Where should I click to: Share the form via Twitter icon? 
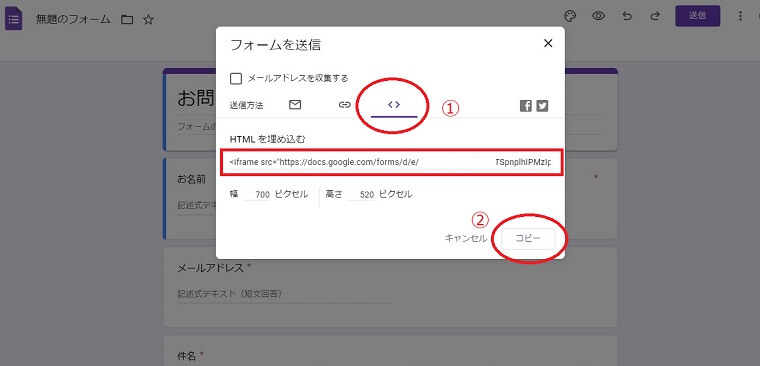(542, 106)
